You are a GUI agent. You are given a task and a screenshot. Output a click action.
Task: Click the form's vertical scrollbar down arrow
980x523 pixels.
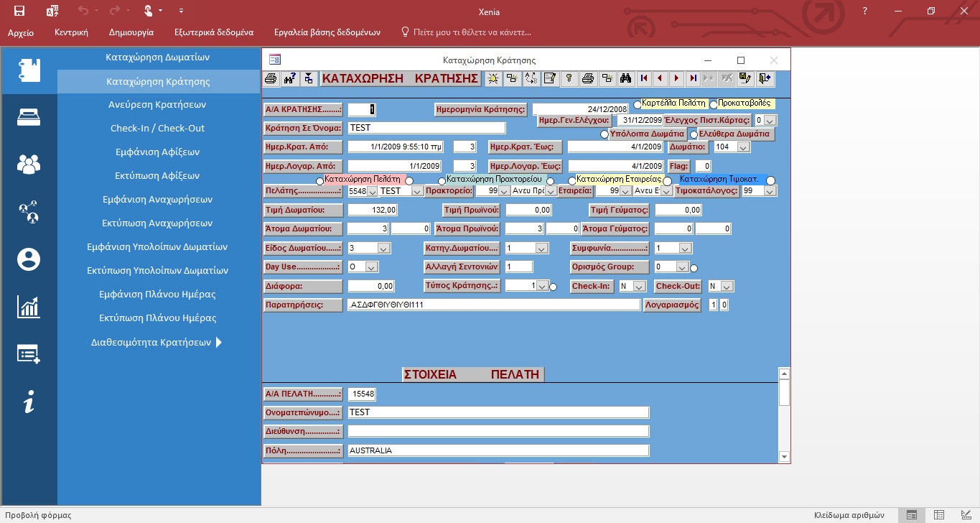coord(784,456)
